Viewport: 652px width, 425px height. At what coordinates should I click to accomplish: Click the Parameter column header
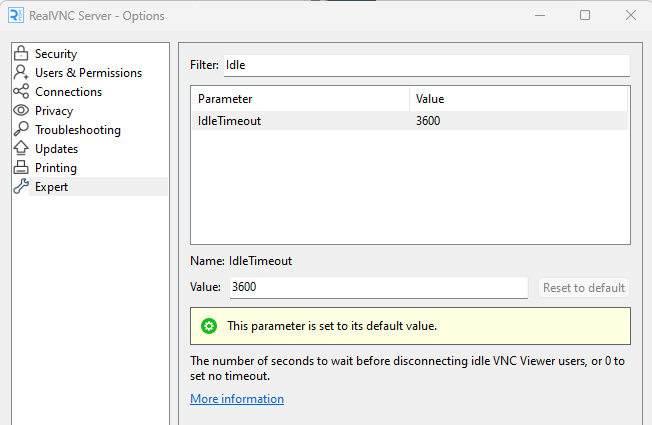coord(300,99)
